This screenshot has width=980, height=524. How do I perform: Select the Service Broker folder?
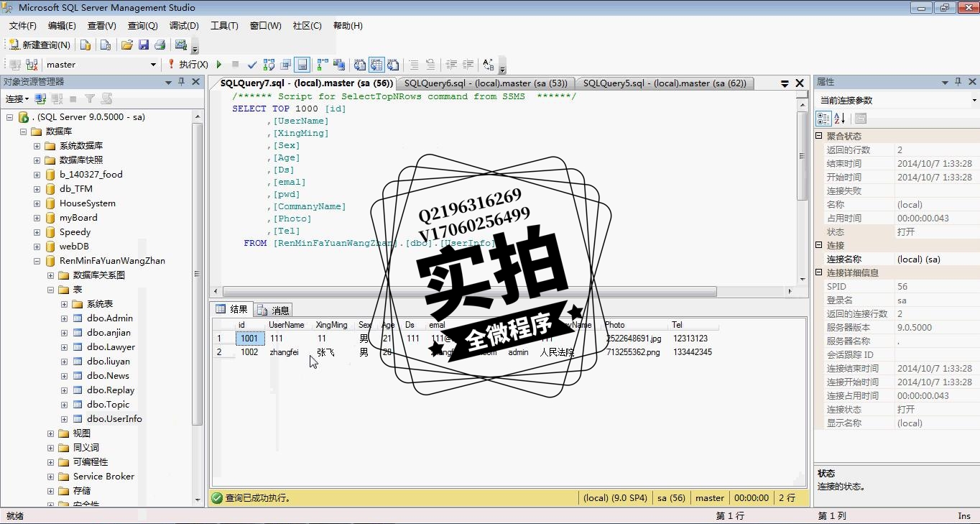click(103, 477)
